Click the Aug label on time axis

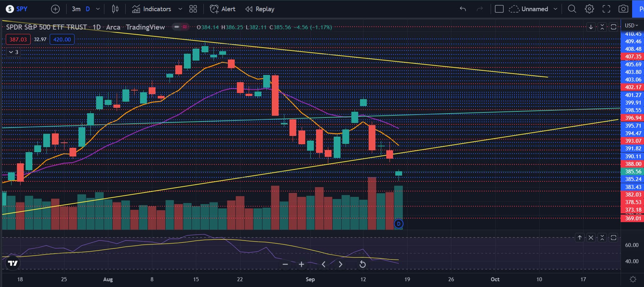point(108,279)
